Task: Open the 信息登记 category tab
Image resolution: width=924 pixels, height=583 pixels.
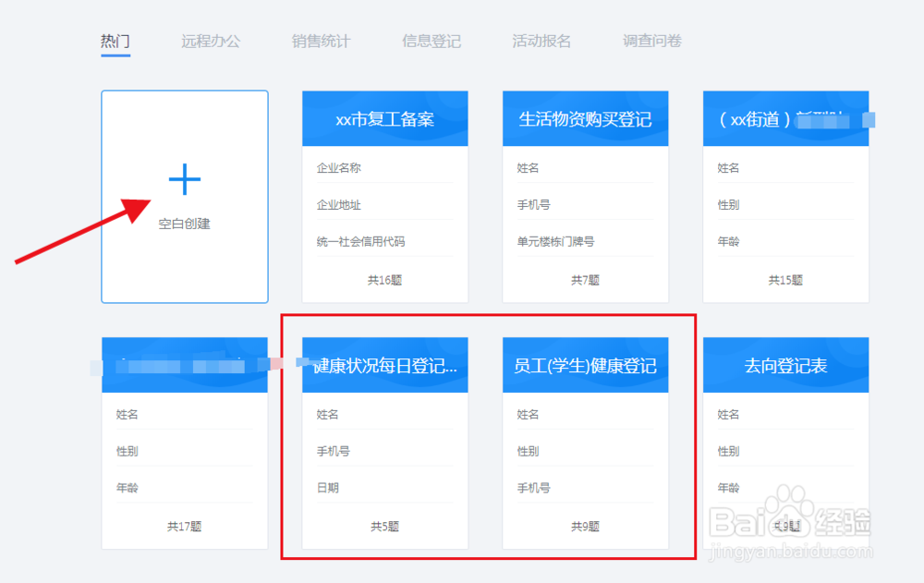Action: (431, 41)
